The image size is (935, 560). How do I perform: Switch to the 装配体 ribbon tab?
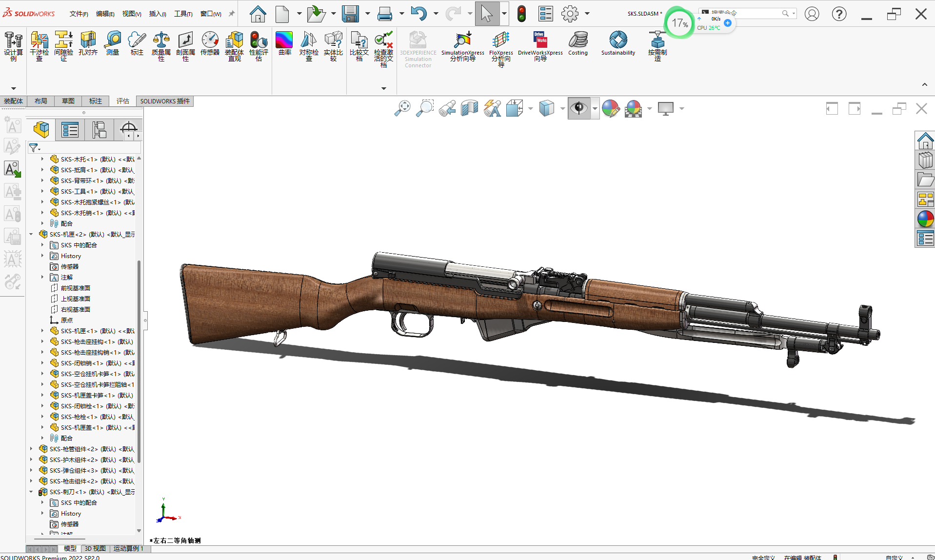tap(13, 101)
